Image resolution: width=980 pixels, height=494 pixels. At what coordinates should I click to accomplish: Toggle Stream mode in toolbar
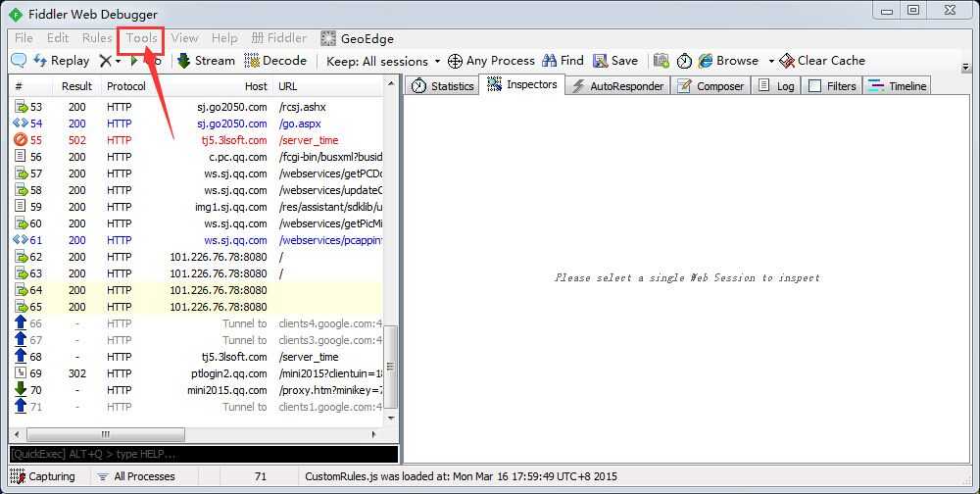206,61
